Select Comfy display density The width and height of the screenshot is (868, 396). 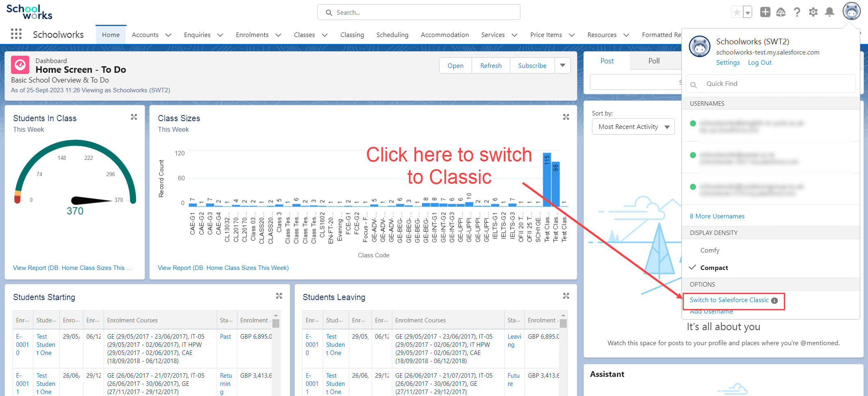(710, 250)
